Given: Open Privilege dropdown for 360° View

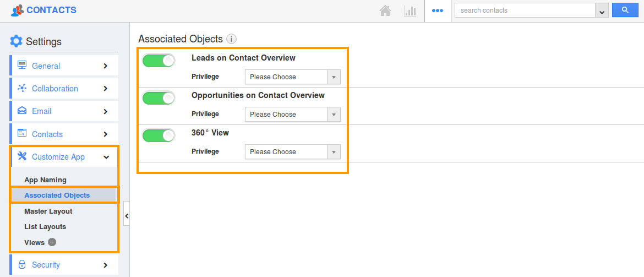Looking at the screenshot, I should point(292,151).
